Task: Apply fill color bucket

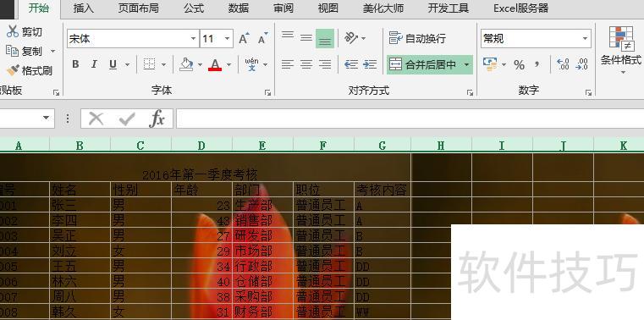Action: coord(186,64)
